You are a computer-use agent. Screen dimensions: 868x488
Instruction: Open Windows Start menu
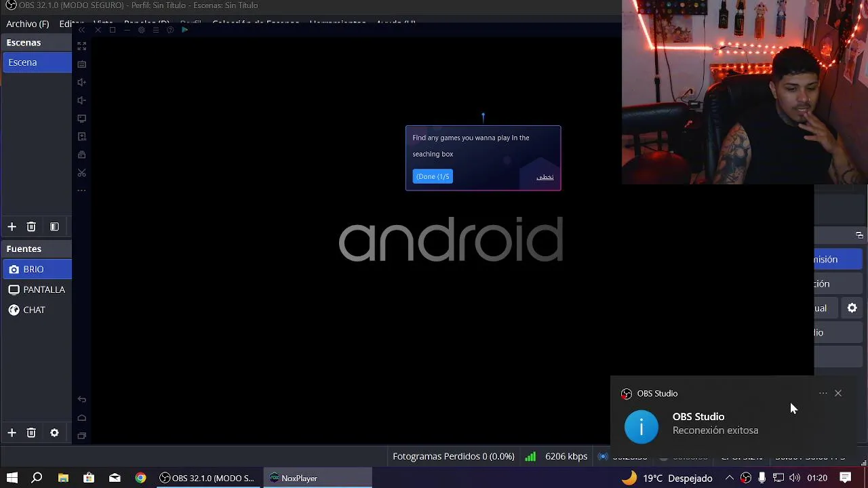[12, 478]
